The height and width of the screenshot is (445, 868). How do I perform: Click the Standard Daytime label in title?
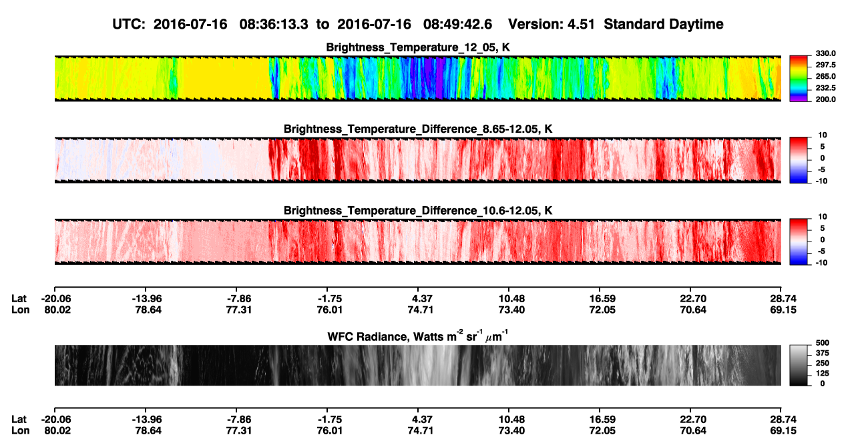664,25
